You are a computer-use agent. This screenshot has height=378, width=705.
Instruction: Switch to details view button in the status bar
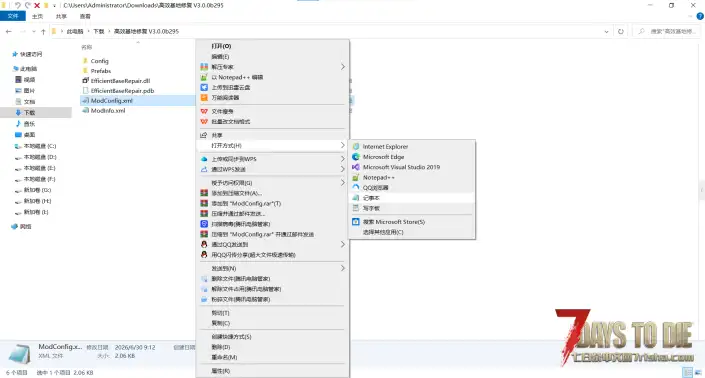[687, 372]
